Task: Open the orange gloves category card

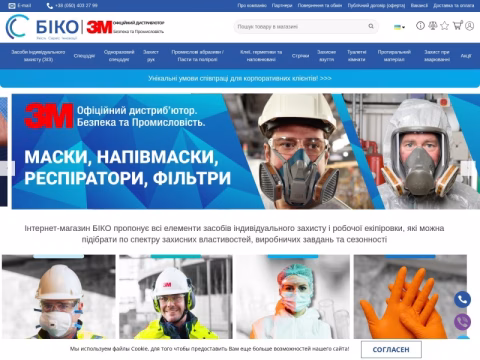Action: pyautogui.click(x=410, y=297)
